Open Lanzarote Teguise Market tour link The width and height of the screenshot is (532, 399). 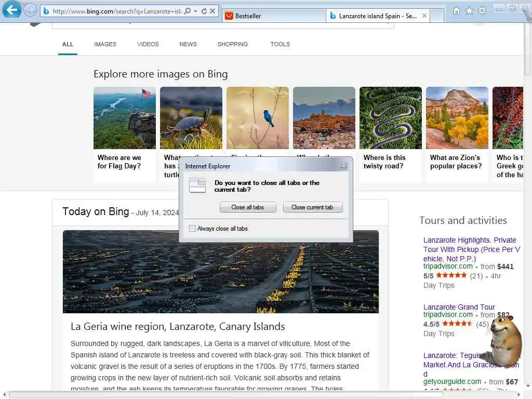(x=471, y=365)
